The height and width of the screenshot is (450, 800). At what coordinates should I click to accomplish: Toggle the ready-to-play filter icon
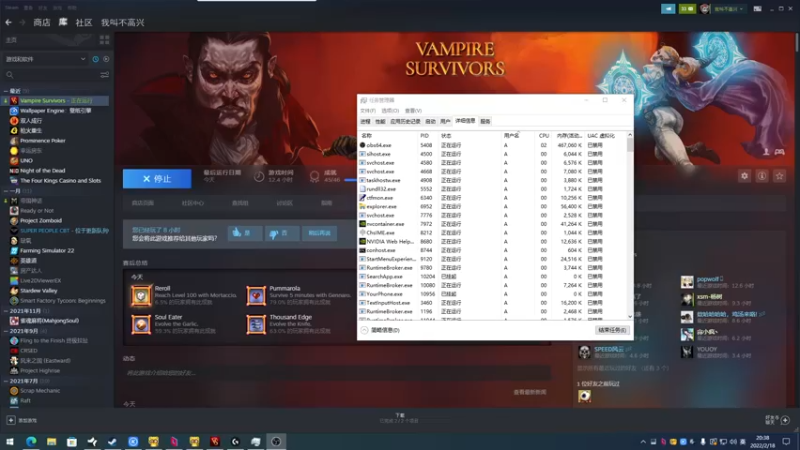(106, 59)
